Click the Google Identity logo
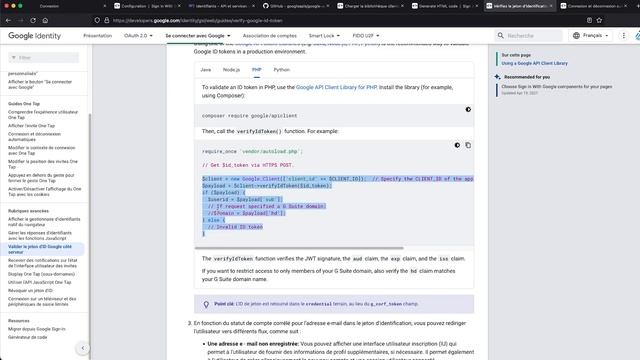Viewport: 640px width, 360px height. click(35, 36)
